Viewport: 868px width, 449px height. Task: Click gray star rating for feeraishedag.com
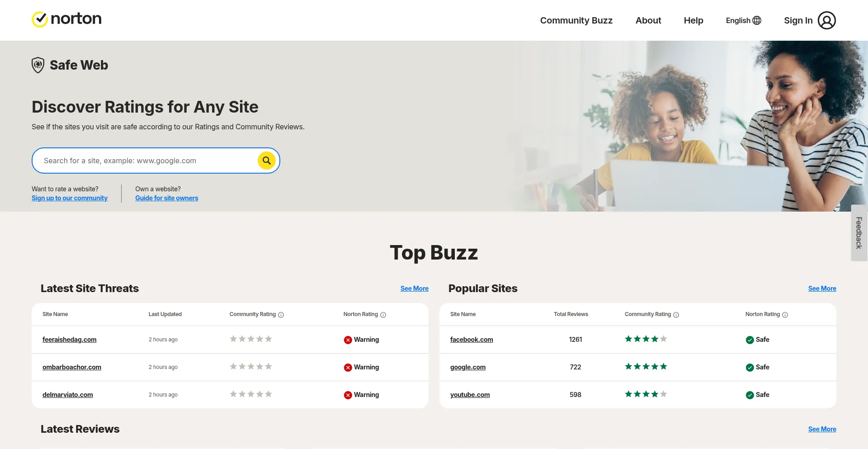[x=250, y=339]
